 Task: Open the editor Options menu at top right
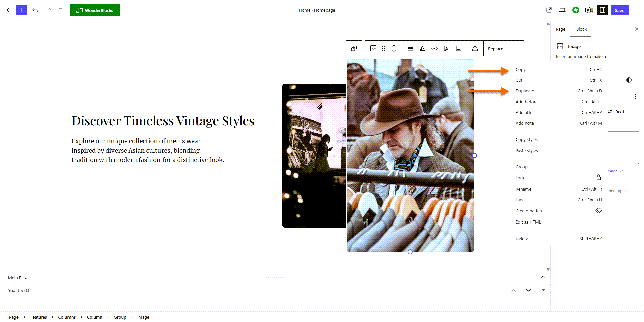point(637,10)
